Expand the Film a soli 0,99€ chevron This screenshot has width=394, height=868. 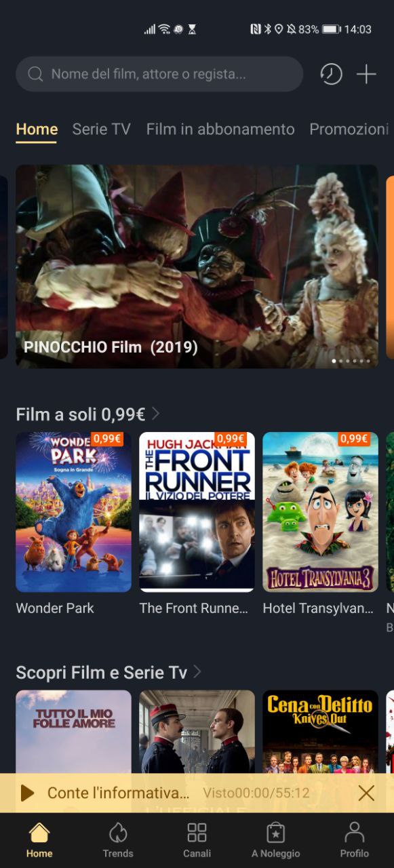coord(156,413)
